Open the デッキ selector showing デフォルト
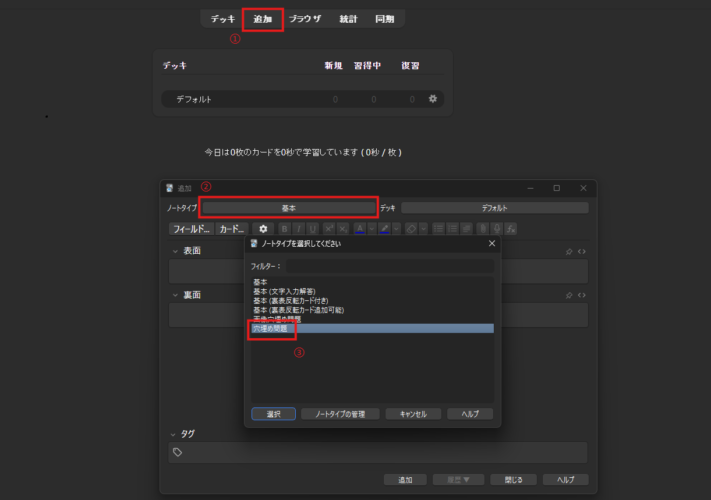The height and width of the screenshot is (500, 711). [x=495, y=208]
